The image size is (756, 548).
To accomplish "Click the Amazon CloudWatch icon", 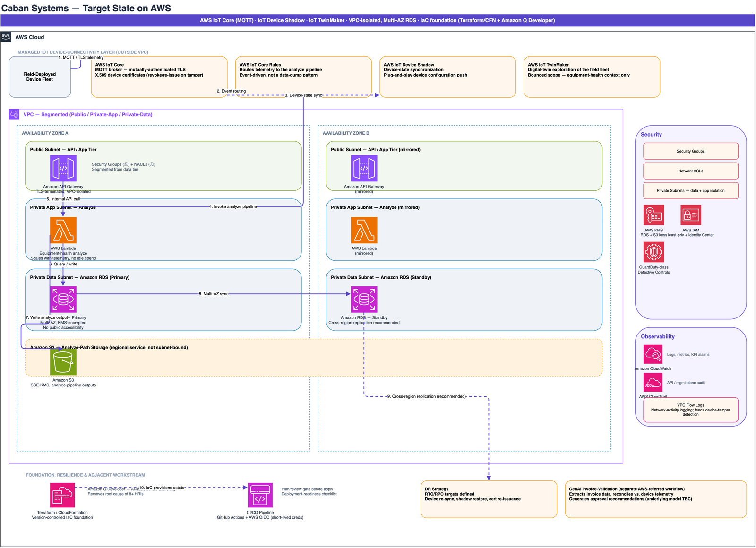I will coord(653,354).
